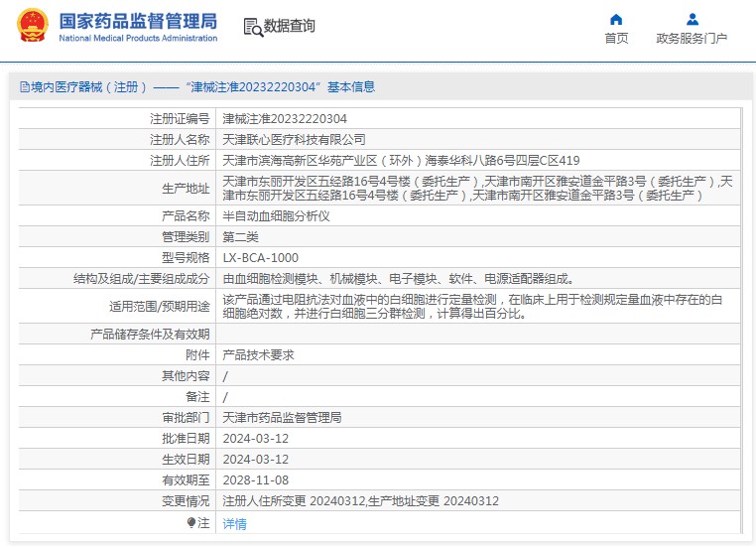The image size is (756, 546).
Task: Select 天津联心医疗科技有限公司 cell
Action: click(294, 139)
